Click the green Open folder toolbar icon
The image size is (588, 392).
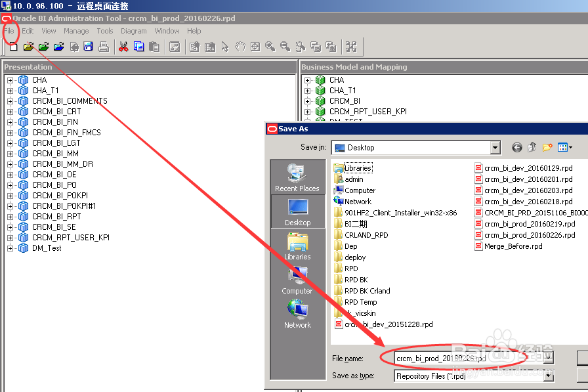point(43,47)
